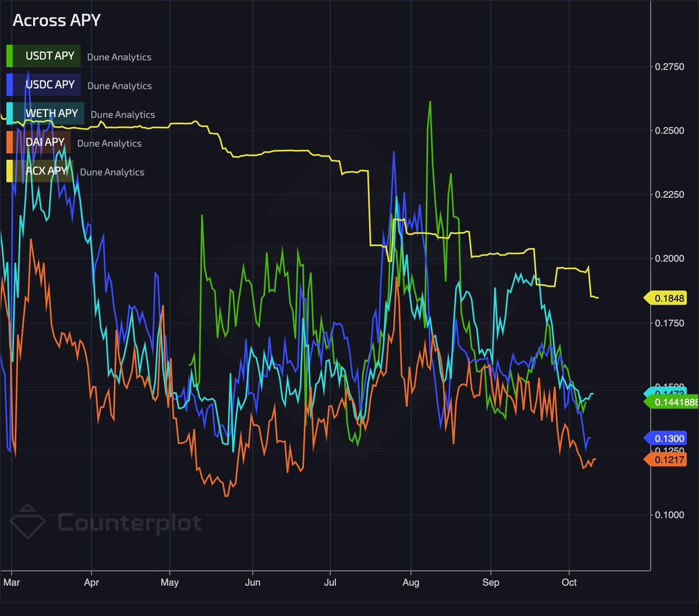This screenshot has height=616, width=699.
Task: Toggle the DAI APY legend entry
Action: pyautogui.click(x=39, y=142)
